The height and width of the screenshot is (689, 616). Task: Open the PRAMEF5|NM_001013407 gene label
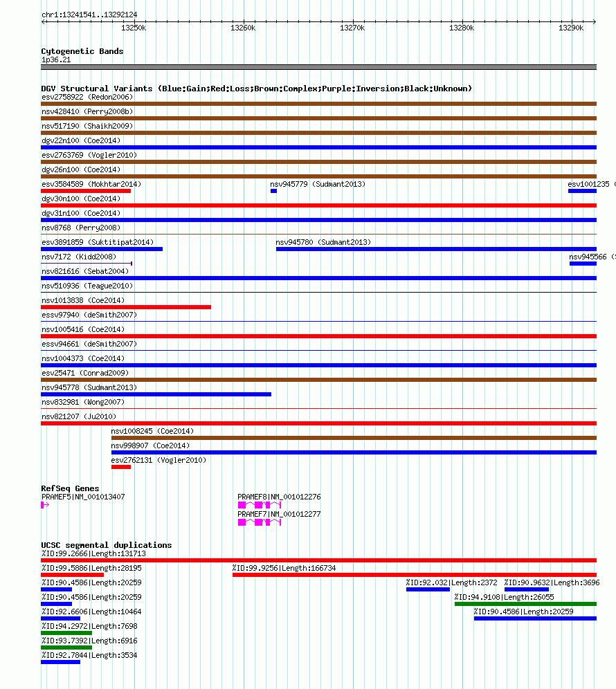pos(83,497)
